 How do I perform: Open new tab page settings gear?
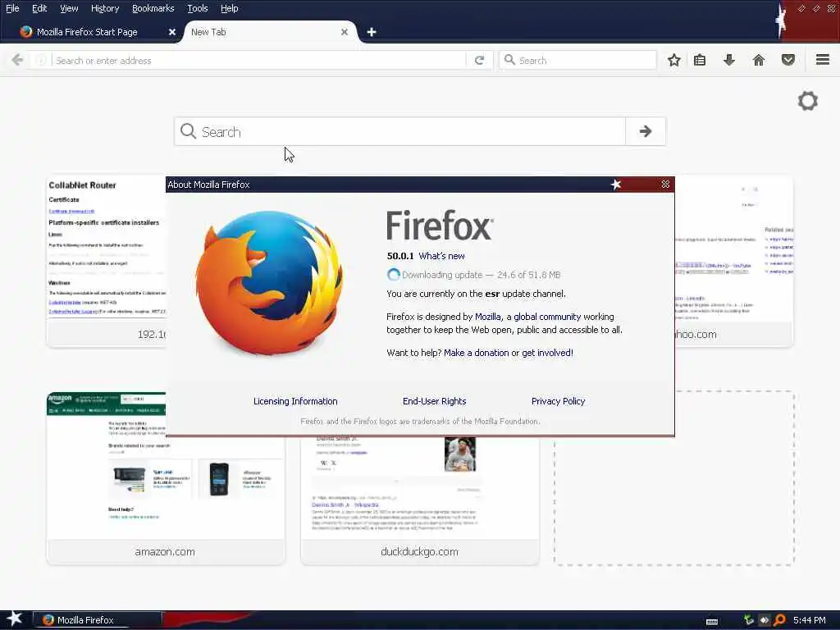click(808, 101)
